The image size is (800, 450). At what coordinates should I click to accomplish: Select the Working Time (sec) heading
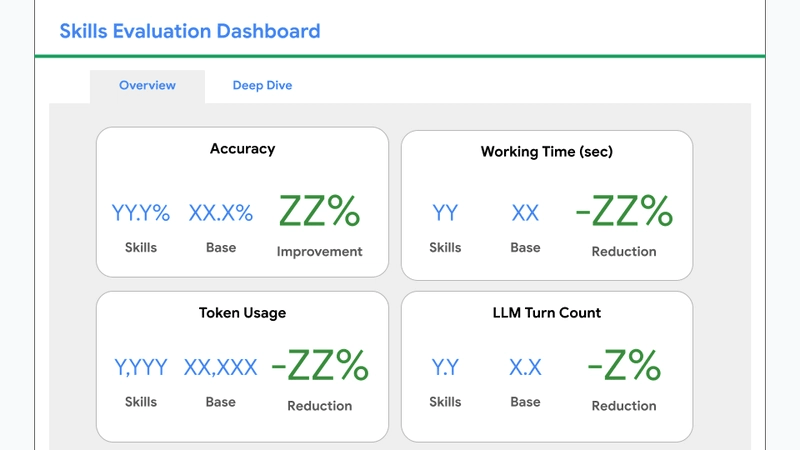(x=546, y=152)
